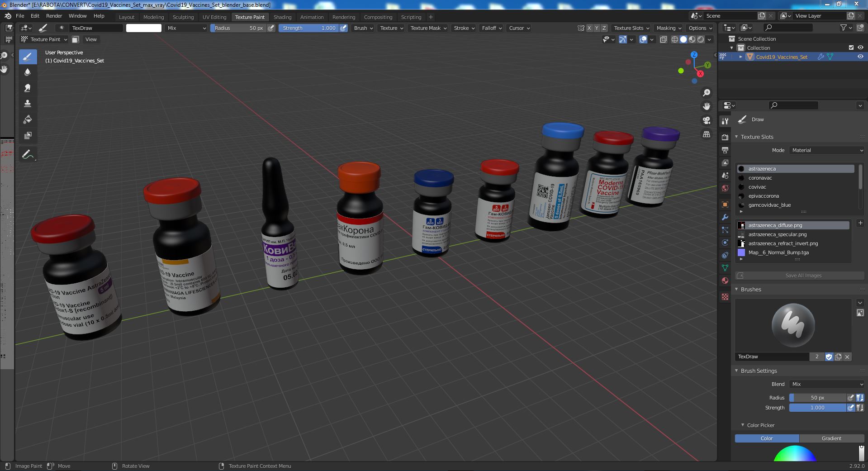Open the Object properties tab
Image resolution: width=868 pixels, height=471 pixels.
725,205
